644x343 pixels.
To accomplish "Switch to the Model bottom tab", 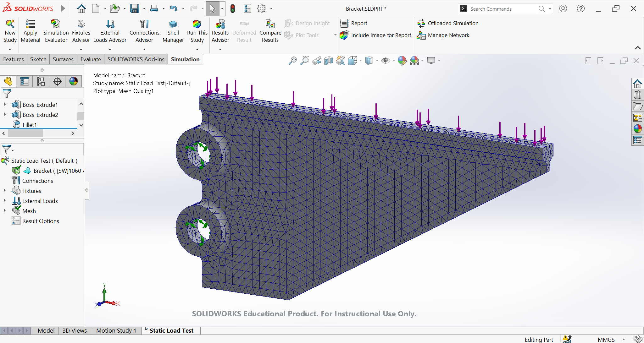I will [x=46, y=330].
